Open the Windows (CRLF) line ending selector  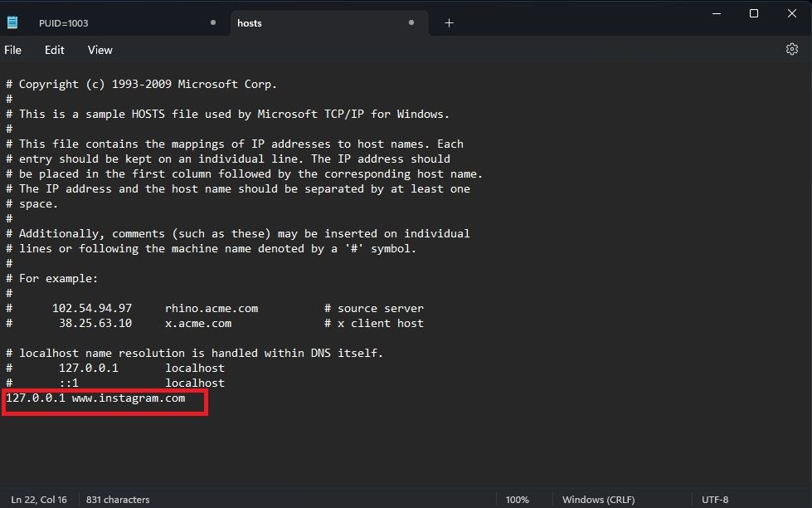(x=598, y=499)
